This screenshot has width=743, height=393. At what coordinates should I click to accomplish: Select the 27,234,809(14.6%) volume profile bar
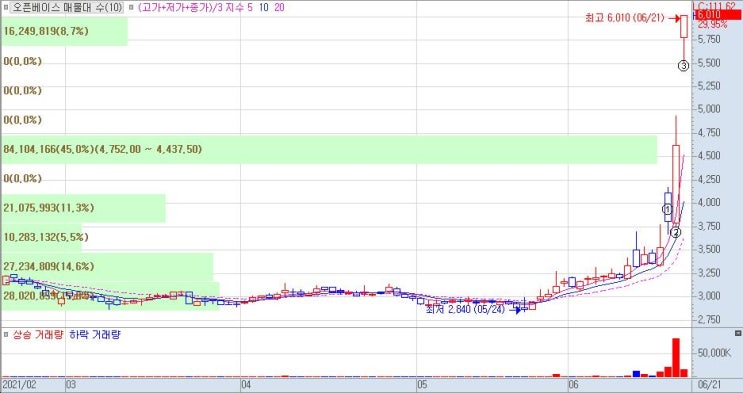[x=107, y=266]
